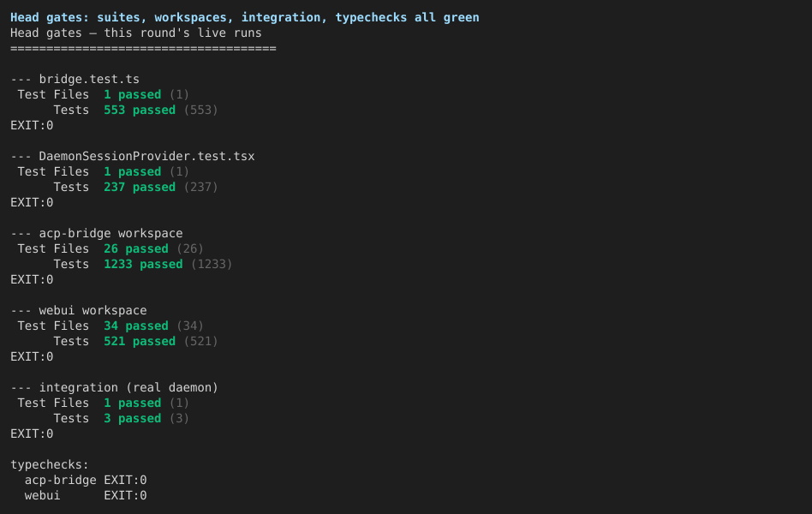The height and width of the screenshot is (514, 812).
Task: Click '--- integration (real daemon)' header
Action: [114, 388]
